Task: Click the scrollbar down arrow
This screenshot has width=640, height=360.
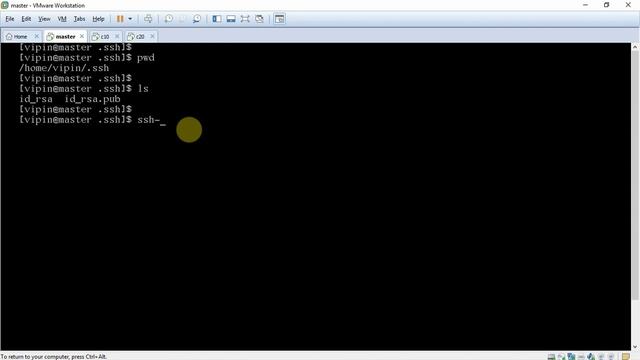Action: point(635,347)
